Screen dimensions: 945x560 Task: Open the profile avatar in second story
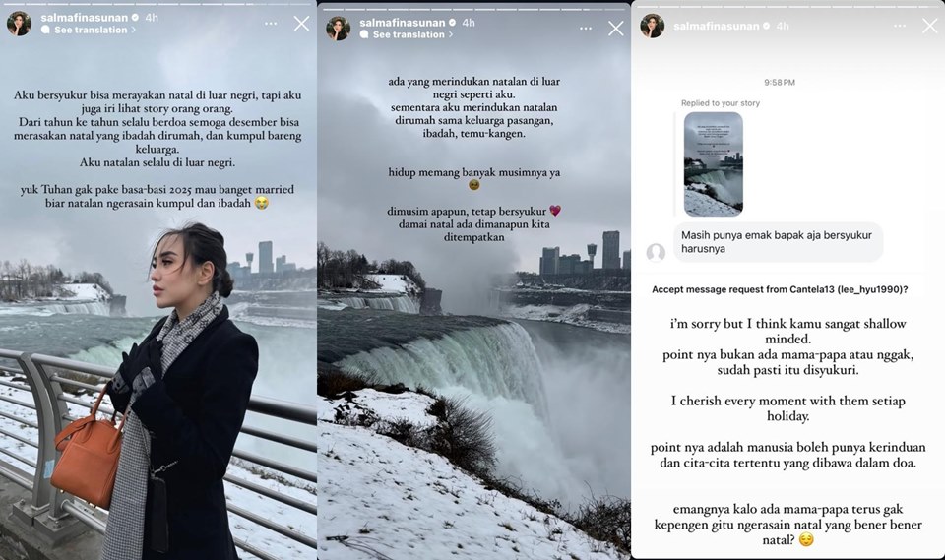point(338,29)
